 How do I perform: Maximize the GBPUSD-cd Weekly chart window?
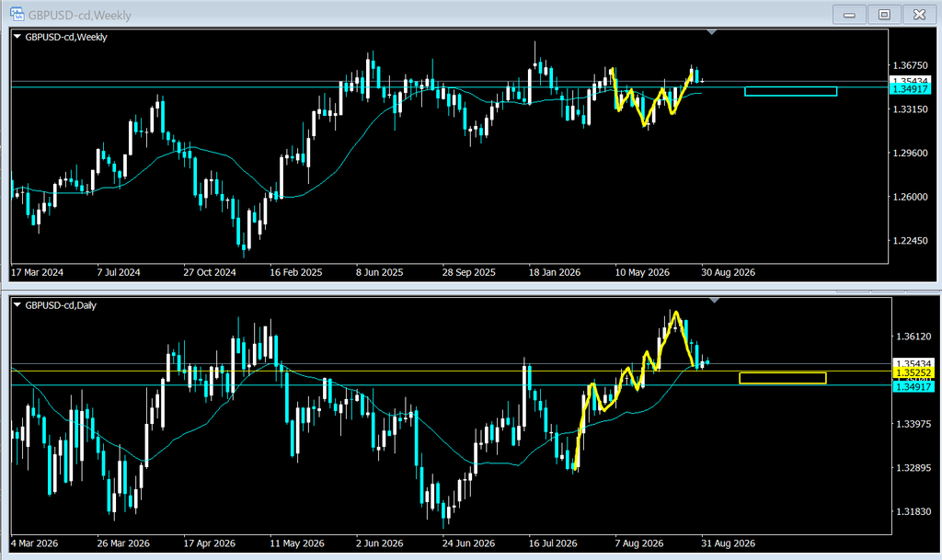[x=884, y=15]
